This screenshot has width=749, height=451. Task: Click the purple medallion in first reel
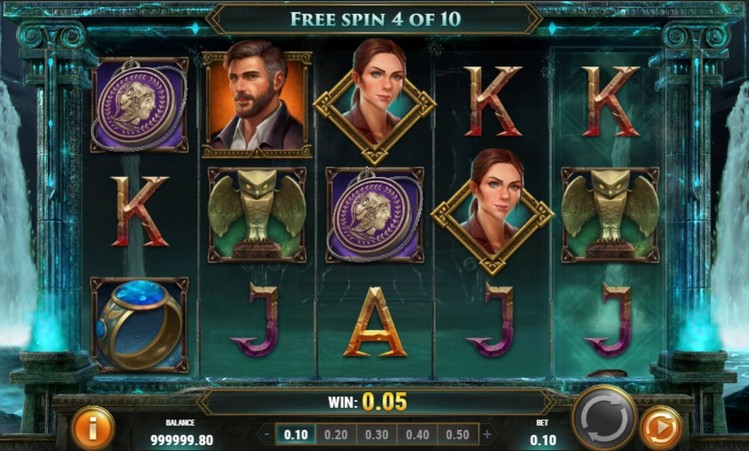[139, 105]
